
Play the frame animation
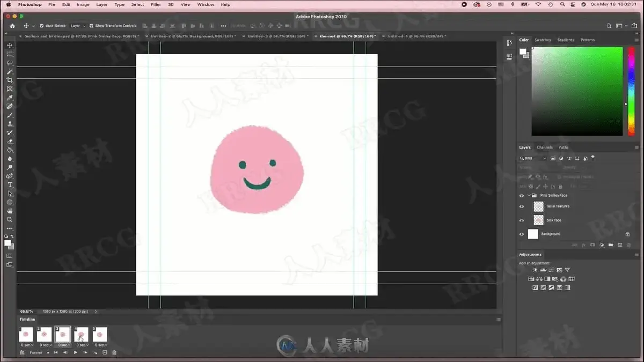click(75, 352)
